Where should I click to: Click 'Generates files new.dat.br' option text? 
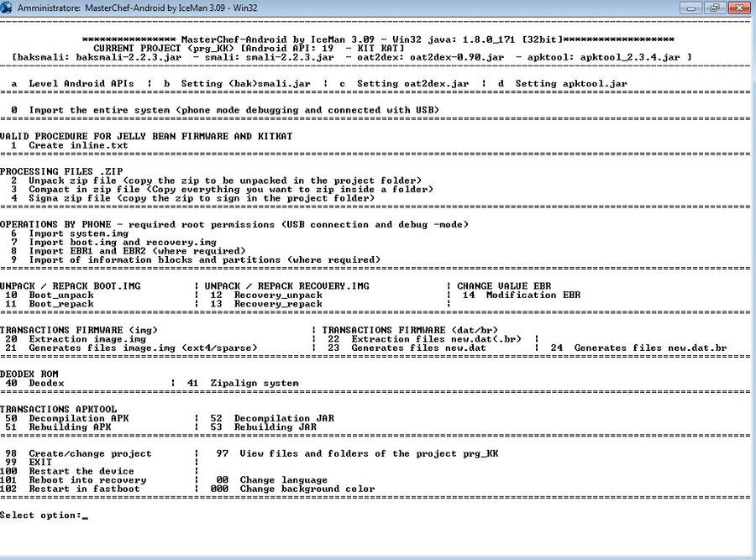point(650,348)
